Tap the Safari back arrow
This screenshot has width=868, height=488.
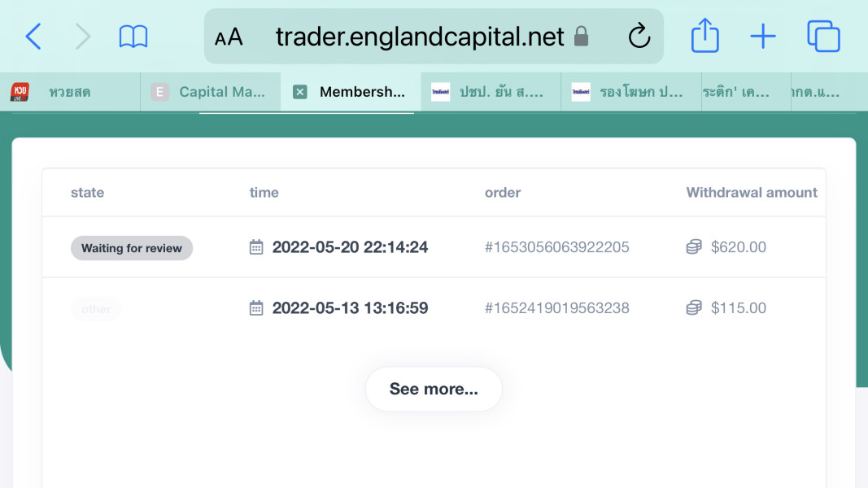(x=33, y=37)
